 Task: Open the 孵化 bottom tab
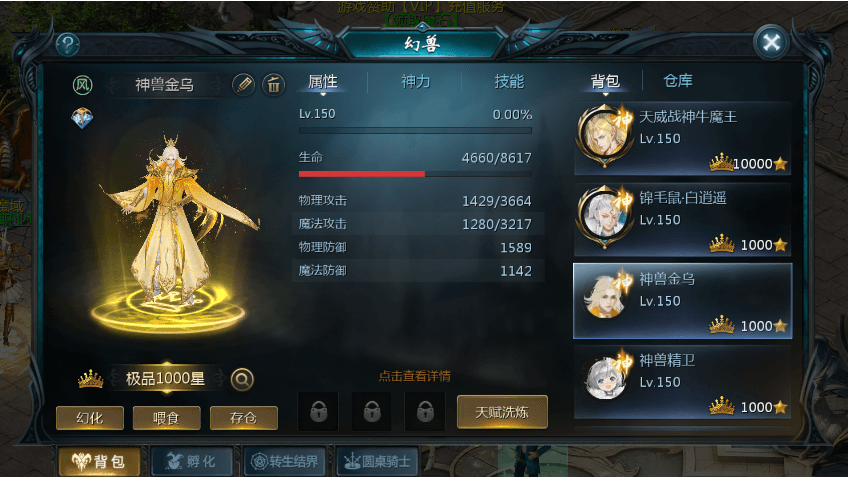click(x=192, y=461)
